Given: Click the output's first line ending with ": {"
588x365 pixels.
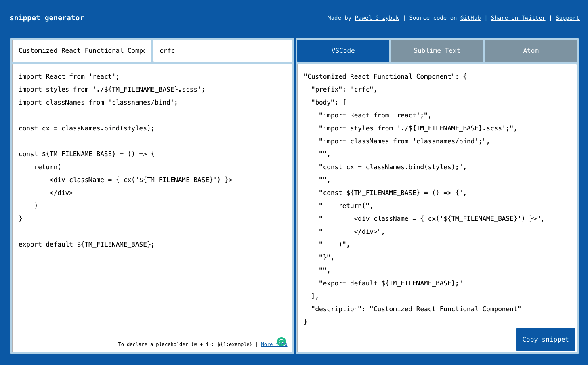Looking at the screenshot, I should pos(385,77).
